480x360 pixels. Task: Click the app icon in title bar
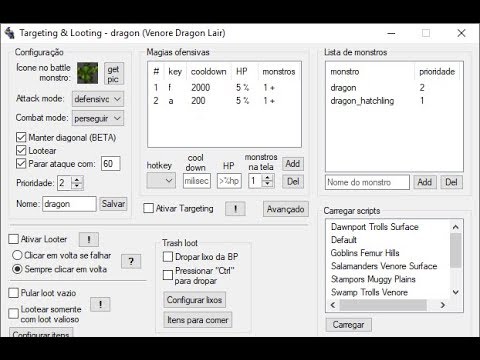pos(10,33)
